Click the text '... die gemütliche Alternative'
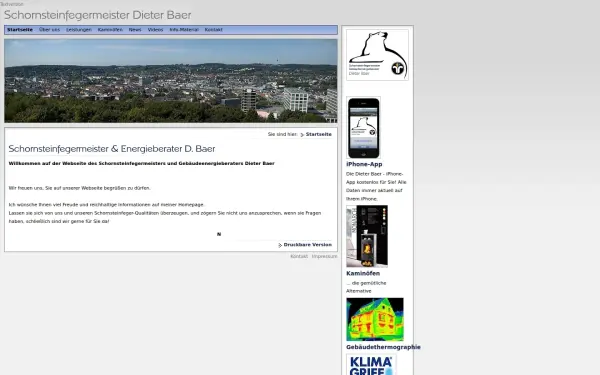The image size is (600, 375). (366, 287)
